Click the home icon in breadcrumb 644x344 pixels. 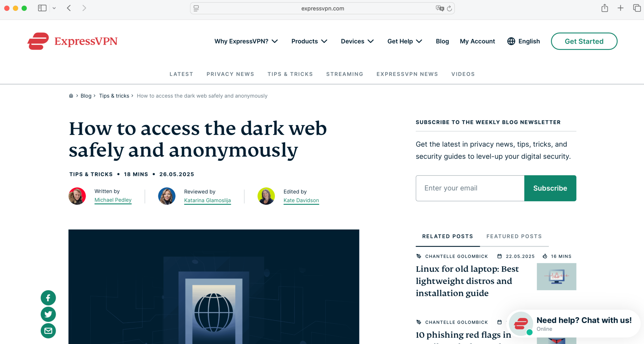pos(71,96)
